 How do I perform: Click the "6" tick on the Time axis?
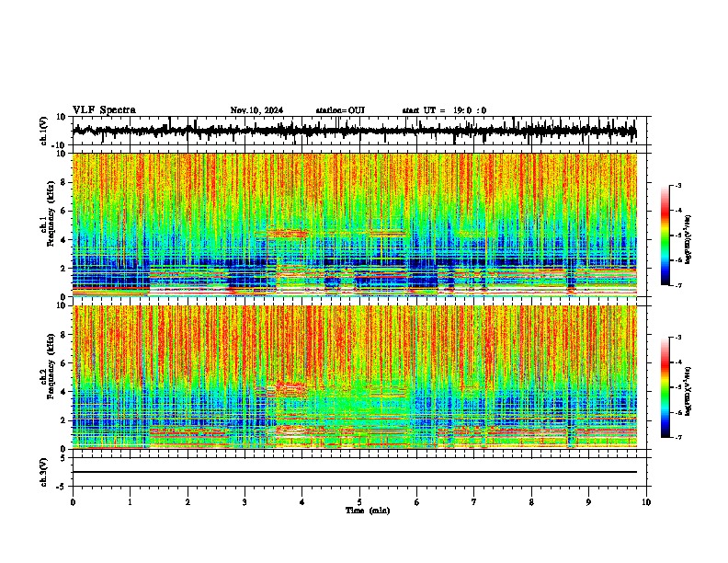click(416, 502)
